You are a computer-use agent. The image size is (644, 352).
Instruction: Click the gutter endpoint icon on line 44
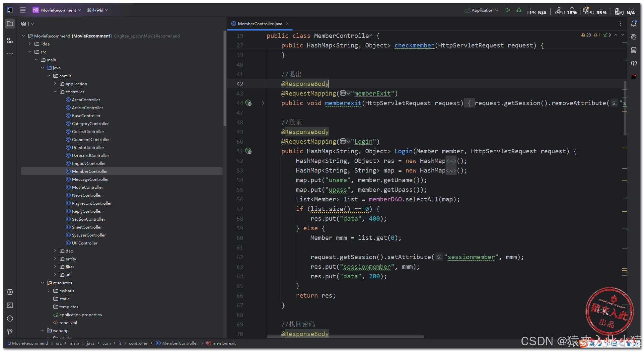(x=249, y=103)
